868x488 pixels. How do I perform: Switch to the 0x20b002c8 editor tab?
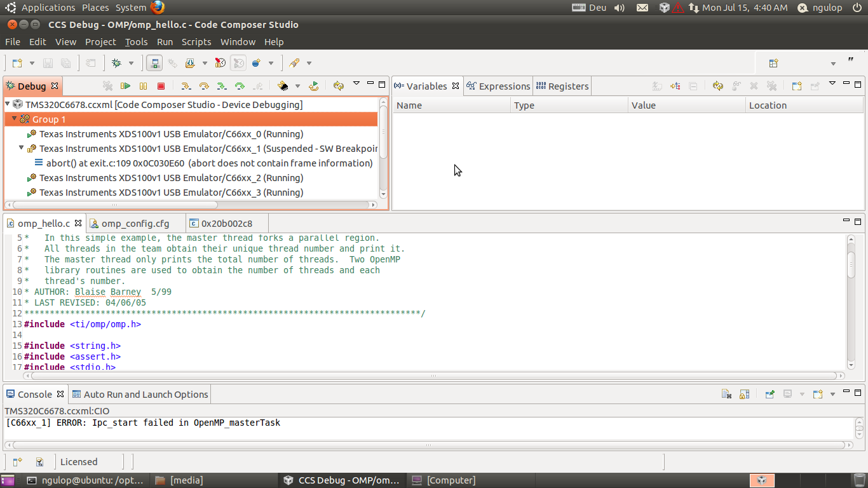[x=226, y=223]
